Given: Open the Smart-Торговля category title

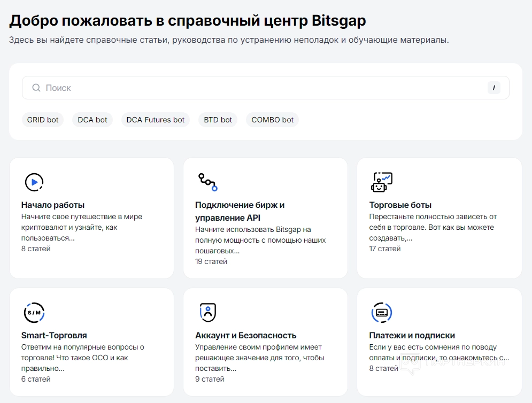Looking at the screenshot, I should 54,335.
